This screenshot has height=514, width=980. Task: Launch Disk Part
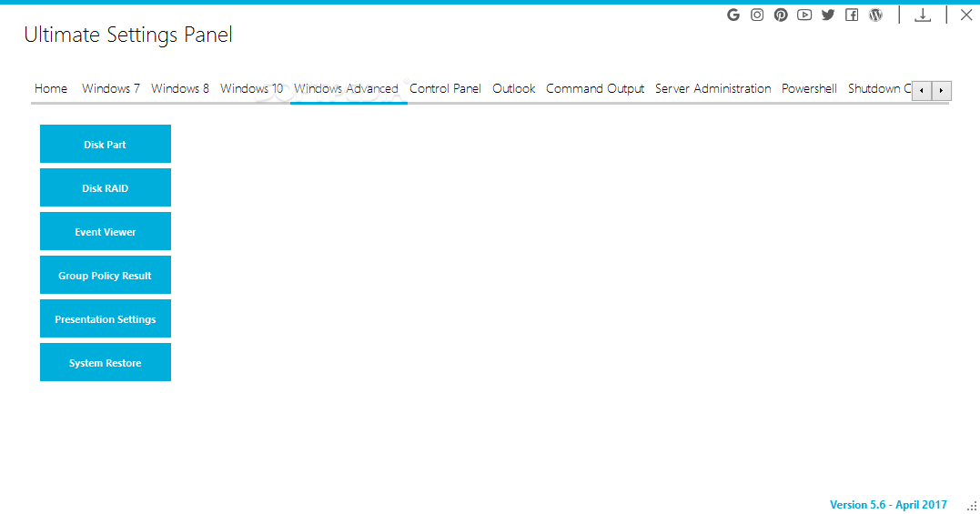pyautogui.click(x=105, y=144)
